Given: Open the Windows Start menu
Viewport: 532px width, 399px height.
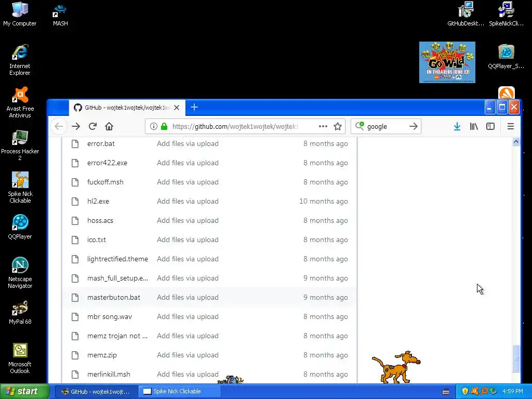Looking at the screenshot, I should coord(25,391).
